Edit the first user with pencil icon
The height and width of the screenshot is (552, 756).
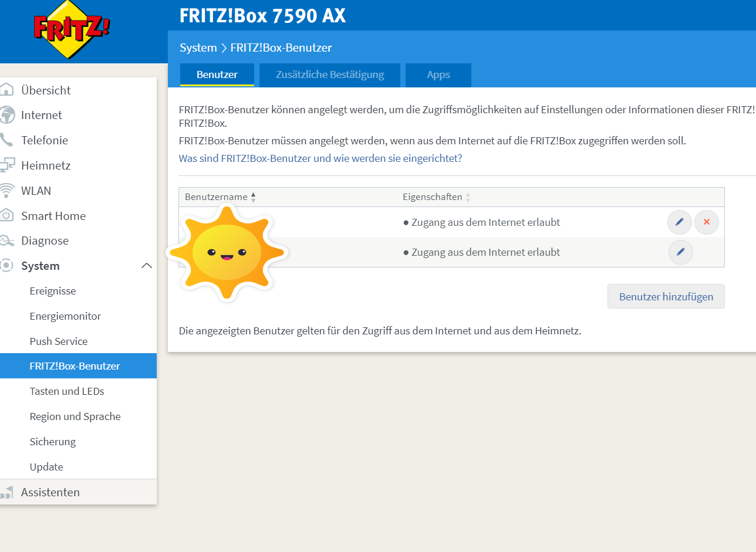pos(680,222)
